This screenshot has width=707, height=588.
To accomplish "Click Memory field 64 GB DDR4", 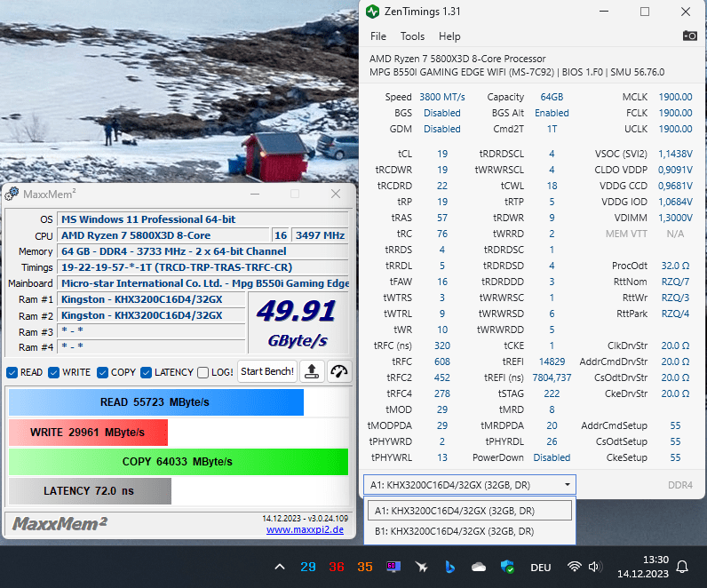I will click(x=203, y=251).
